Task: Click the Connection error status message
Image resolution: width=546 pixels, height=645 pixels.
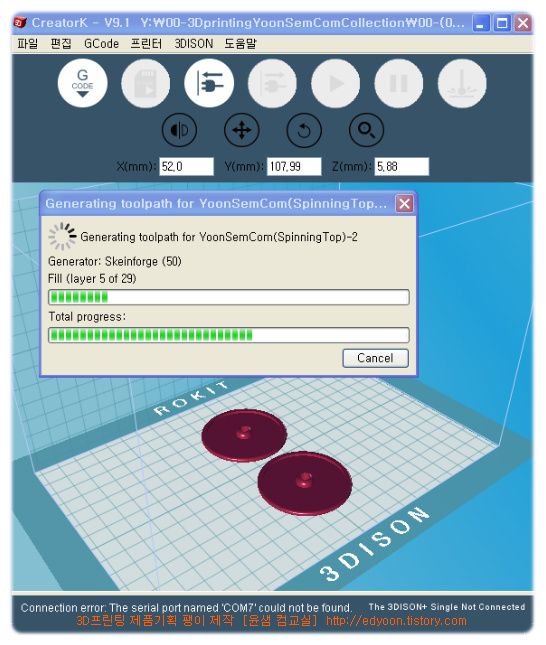Action: pos(186,608)
